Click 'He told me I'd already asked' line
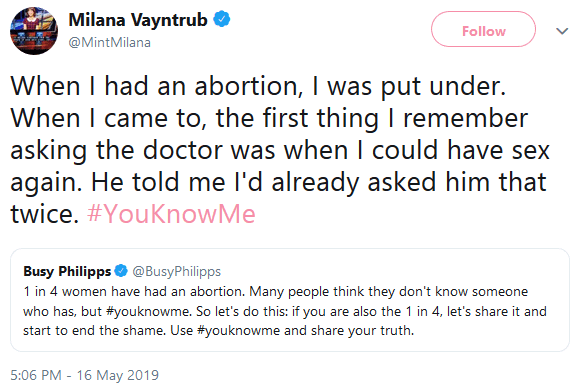Image resolution: width=572 pixels, height=392 pixels. click(x=263, y=182)
